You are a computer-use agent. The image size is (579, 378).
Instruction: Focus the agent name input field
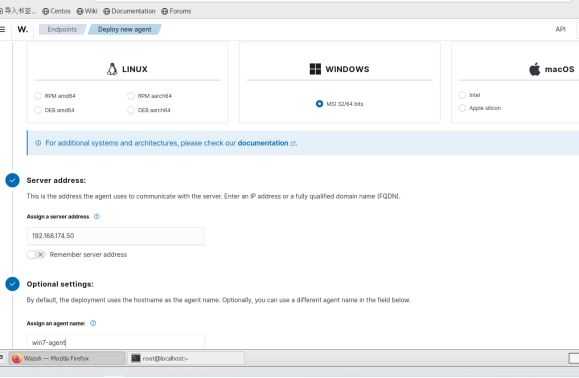116,342
